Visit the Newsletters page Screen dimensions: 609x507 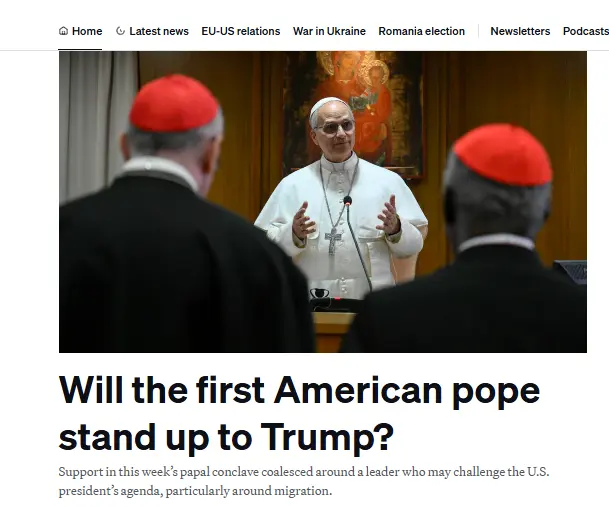point(520,31)
